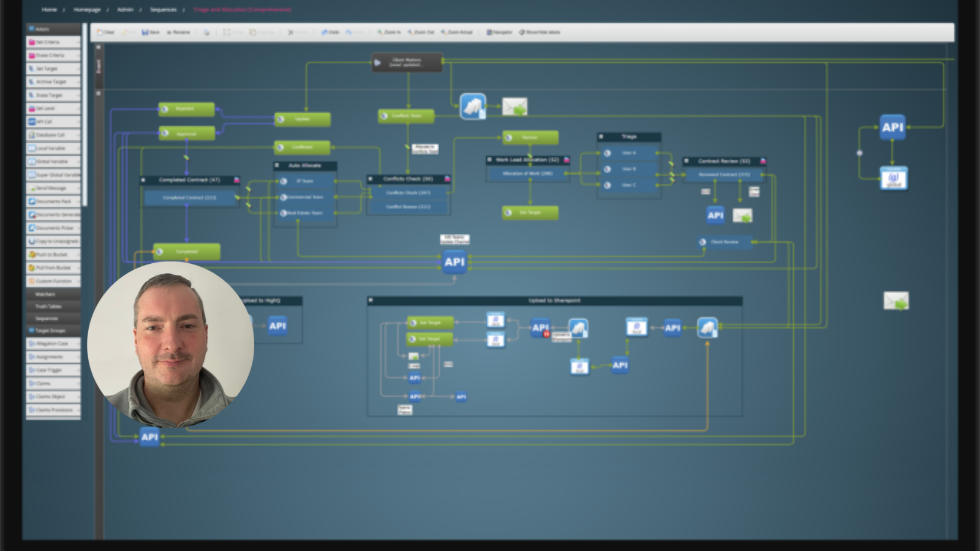Open Admin in the breadcrumb trail
980x551 pixels.
(x=125, y=10)
